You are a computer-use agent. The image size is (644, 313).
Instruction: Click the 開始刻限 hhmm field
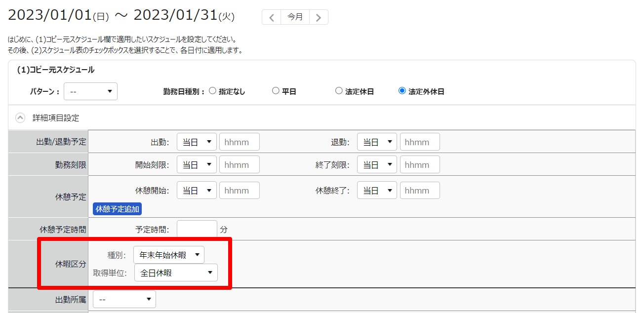pos(240,165)
